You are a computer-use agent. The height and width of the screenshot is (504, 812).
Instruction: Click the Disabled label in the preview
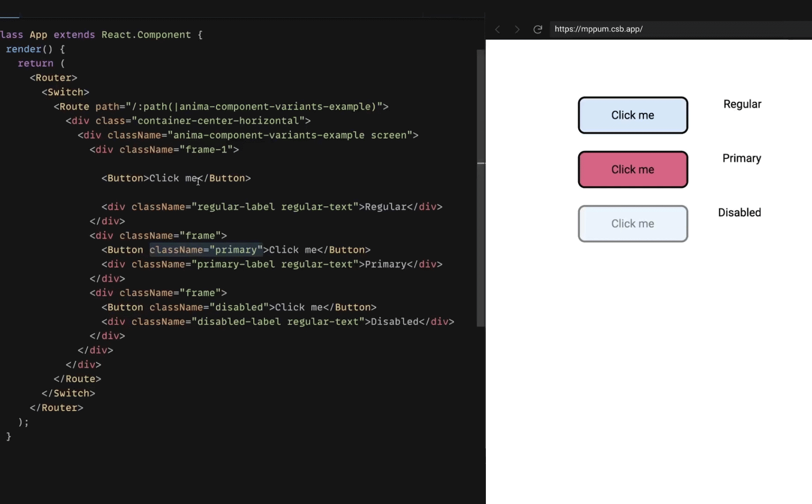point(739,213)
